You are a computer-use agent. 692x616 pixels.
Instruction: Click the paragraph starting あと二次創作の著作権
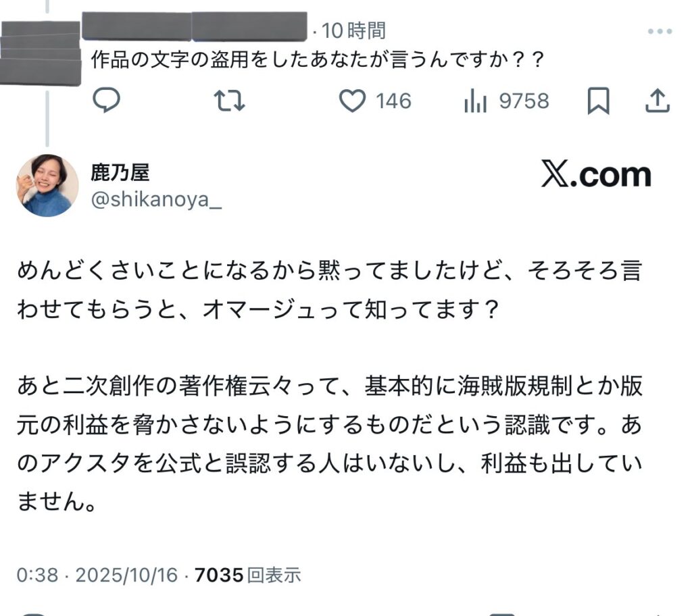tap(329, 443)
